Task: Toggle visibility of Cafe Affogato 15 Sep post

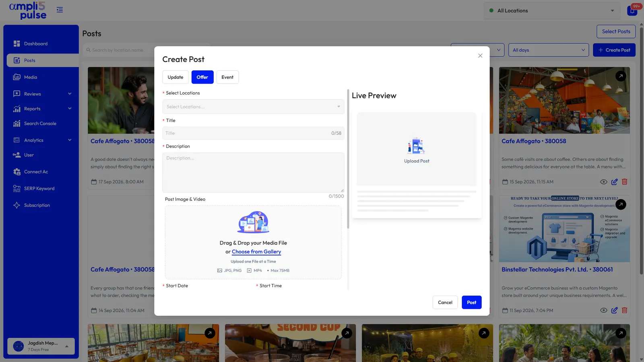Action: point(603,182)
